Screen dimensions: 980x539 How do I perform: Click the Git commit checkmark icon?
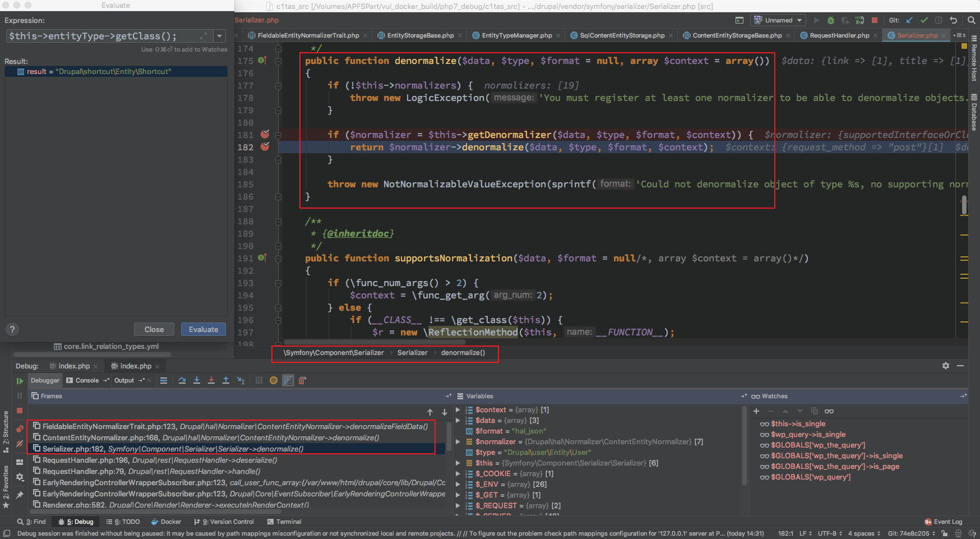[924, 20]
